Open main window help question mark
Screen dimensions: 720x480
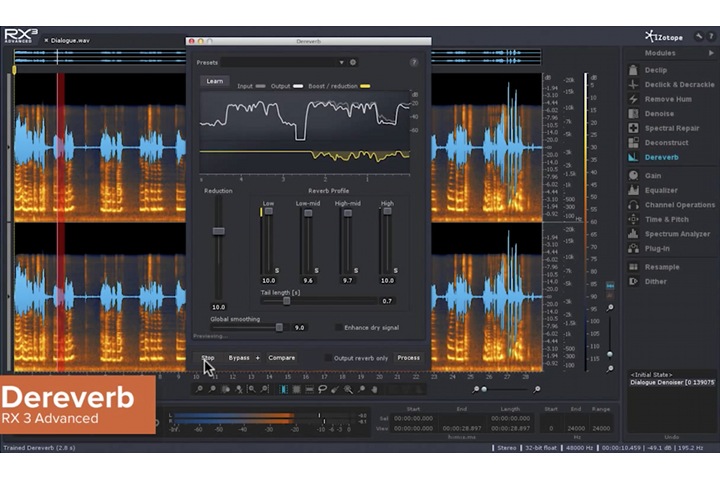click(711, 37)
